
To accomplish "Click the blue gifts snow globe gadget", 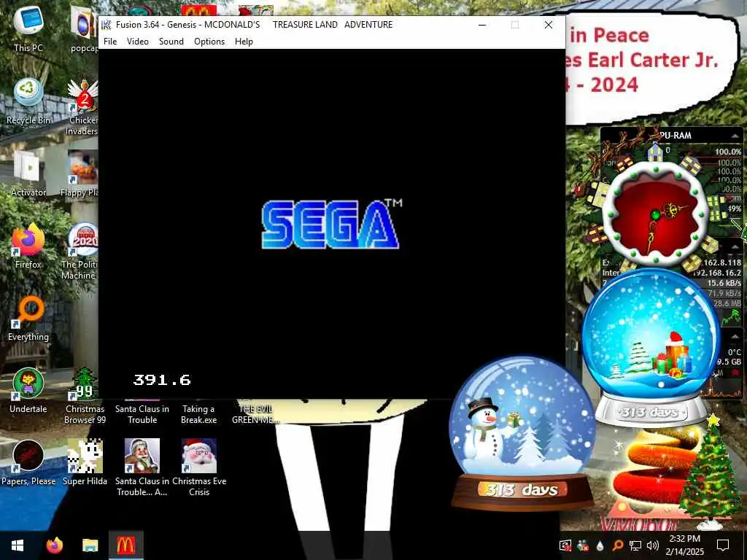I will tap(651, 348).
